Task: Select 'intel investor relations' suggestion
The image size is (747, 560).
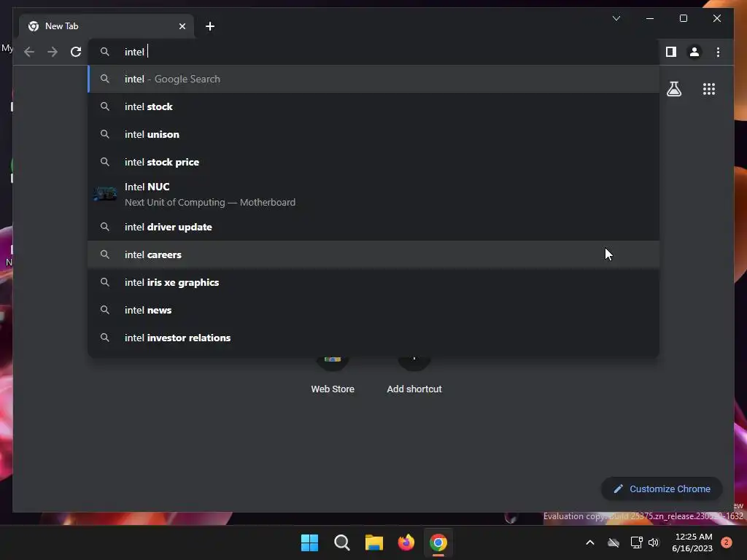Action: pos(373,338)
